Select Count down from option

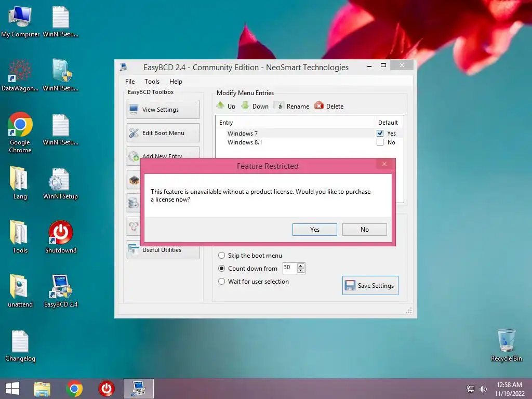click(x=248, y=269)
